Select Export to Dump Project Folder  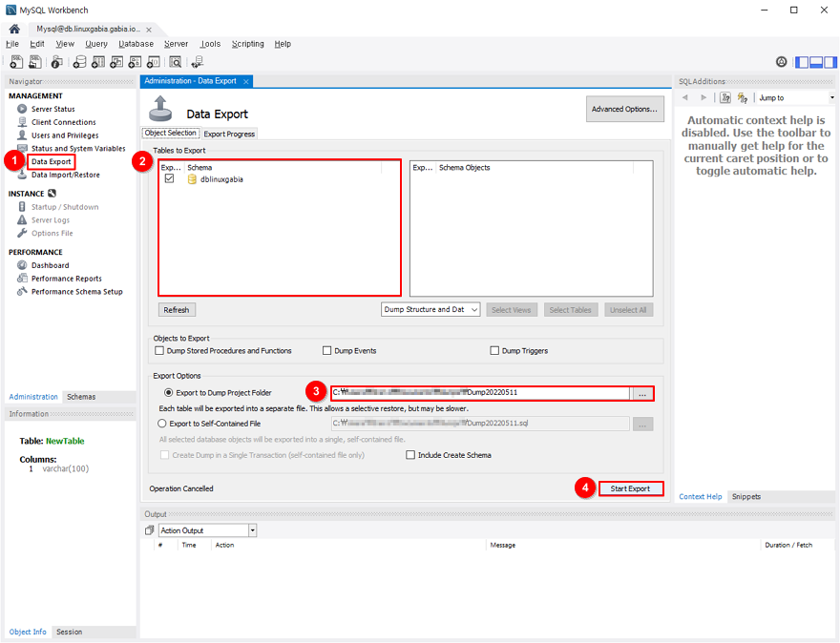[168, 392]
